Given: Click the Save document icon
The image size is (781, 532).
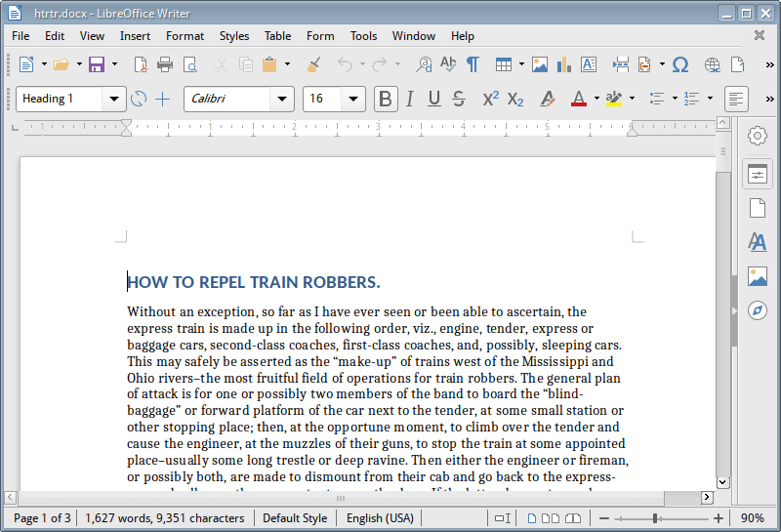Looking at the screenshot, I should (x=96, y=64).
